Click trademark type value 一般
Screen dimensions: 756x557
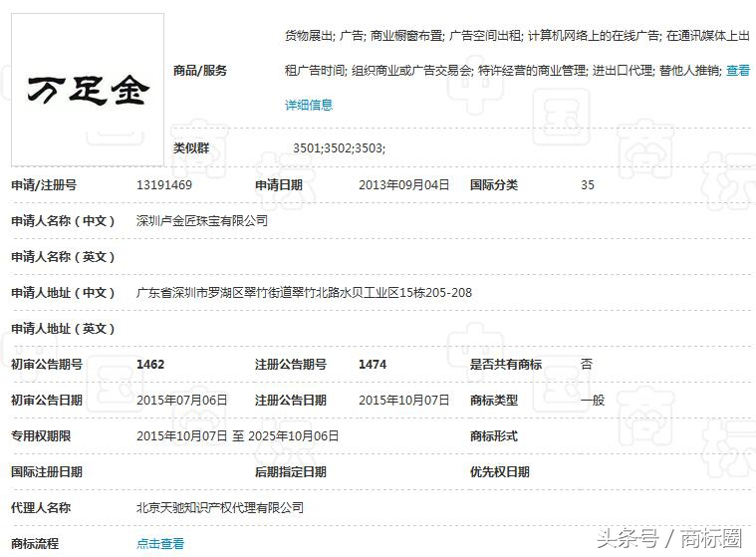pos(593,400)
